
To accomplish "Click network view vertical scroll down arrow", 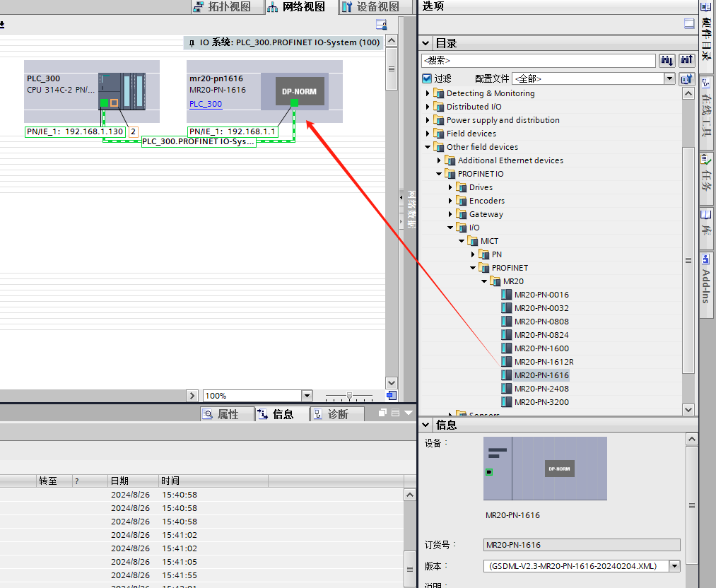I will pyautogui.click(x=392, y=383).
